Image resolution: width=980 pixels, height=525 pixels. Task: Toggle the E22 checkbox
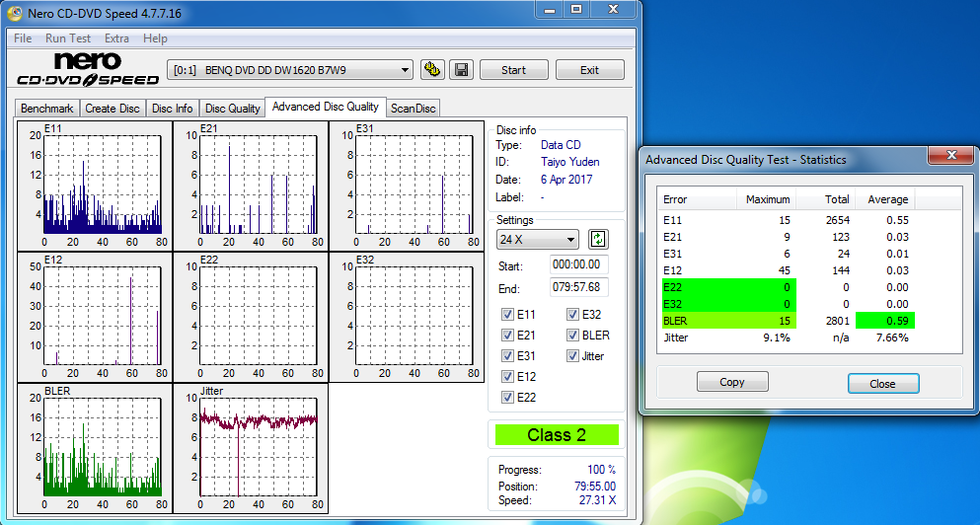coord(507,398)
